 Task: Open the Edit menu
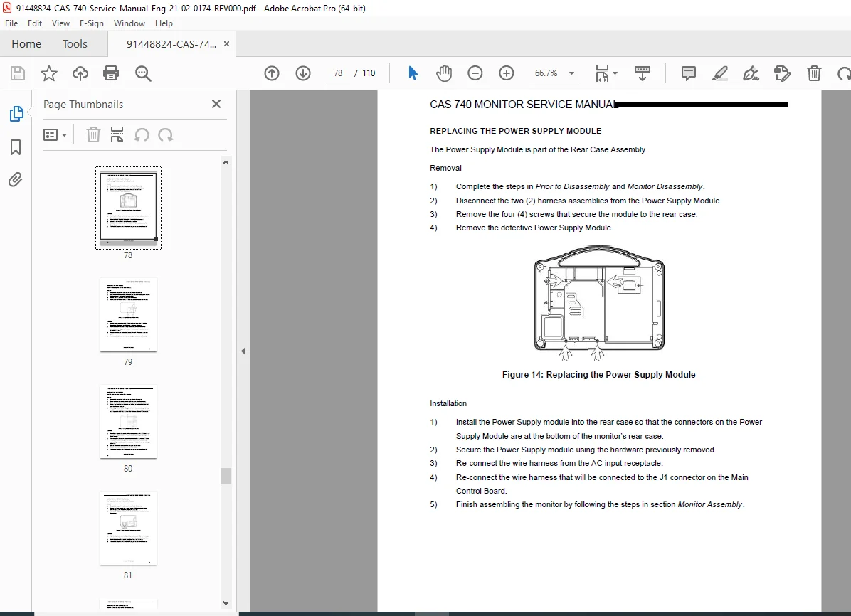(x=35, y=23)
